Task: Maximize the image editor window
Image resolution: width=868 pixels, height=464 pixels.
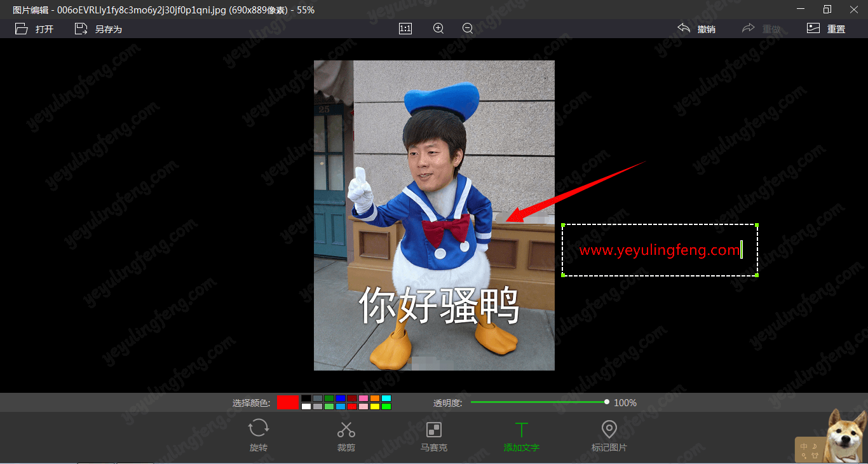Action: point(827,10)
